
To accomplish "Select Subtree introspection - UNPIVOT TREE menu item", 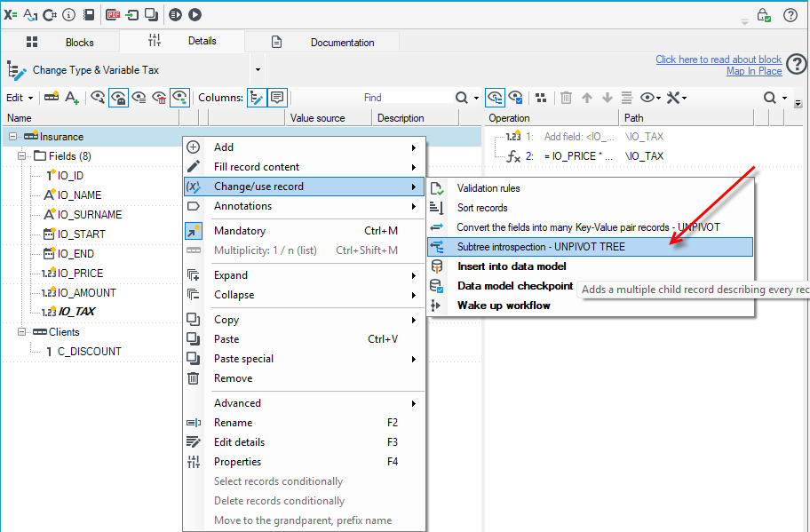I will click(590, 247).
